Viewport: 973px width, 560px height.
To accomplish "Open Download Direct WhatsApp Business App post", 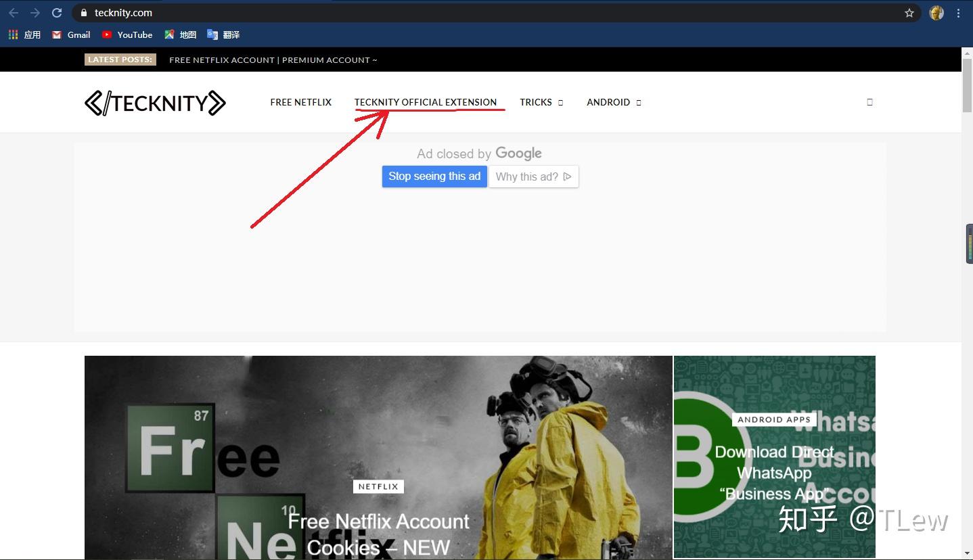I will point(774,473).
